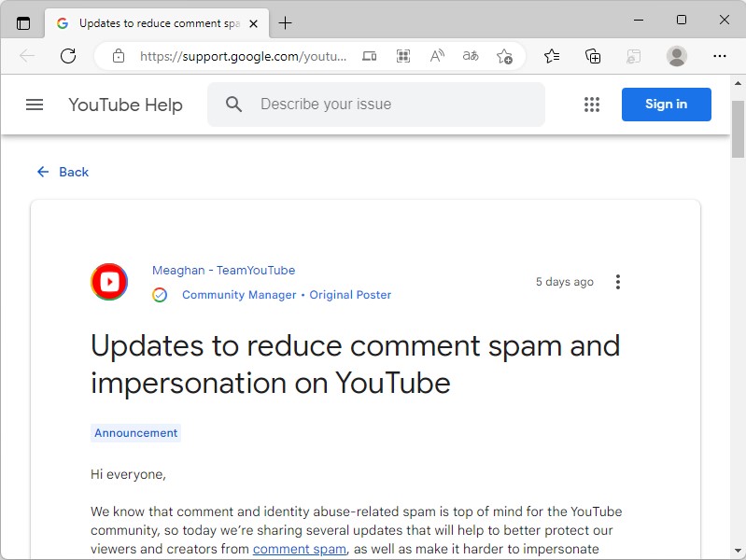Image resolution: width=746 pixels, height=560 pixels.
Task: Open Meaghan - TeamYouTube profile link
Action: (x=223, y=271)
